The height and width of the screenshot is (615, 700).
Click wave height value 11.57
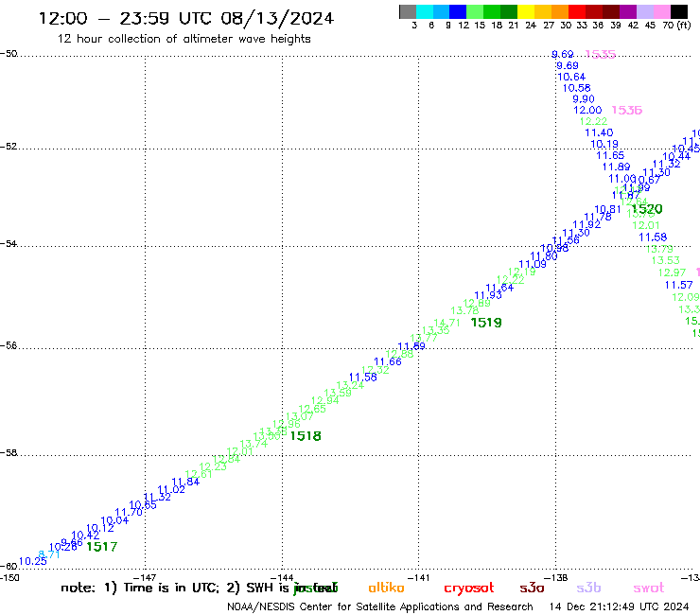pyautogui.click(x=678, y=285)
